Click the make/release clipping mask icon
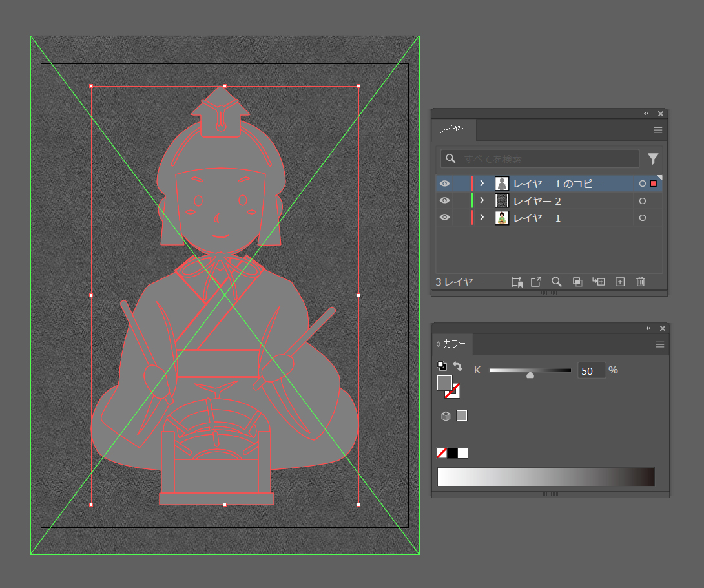 click(x=577, y=282)
